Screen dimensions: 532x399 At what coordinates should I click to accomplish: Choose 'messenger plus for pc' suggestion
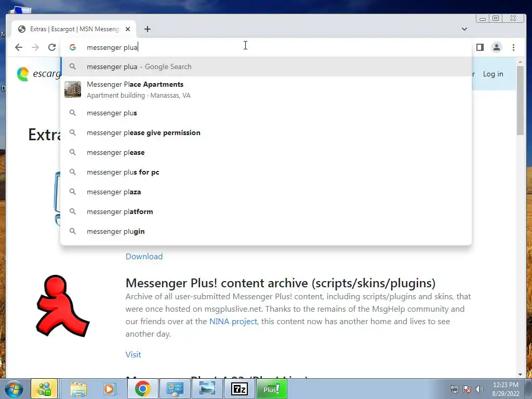click(266, 172)
